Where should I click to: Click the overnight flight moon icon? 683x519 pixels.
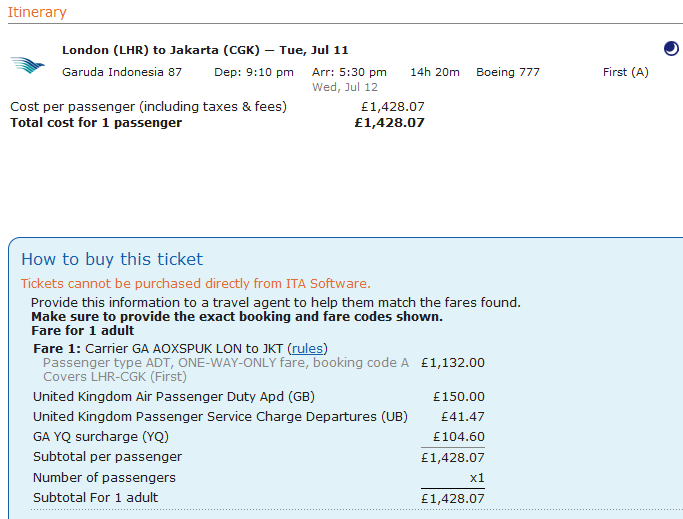click(x=671, y=48)
